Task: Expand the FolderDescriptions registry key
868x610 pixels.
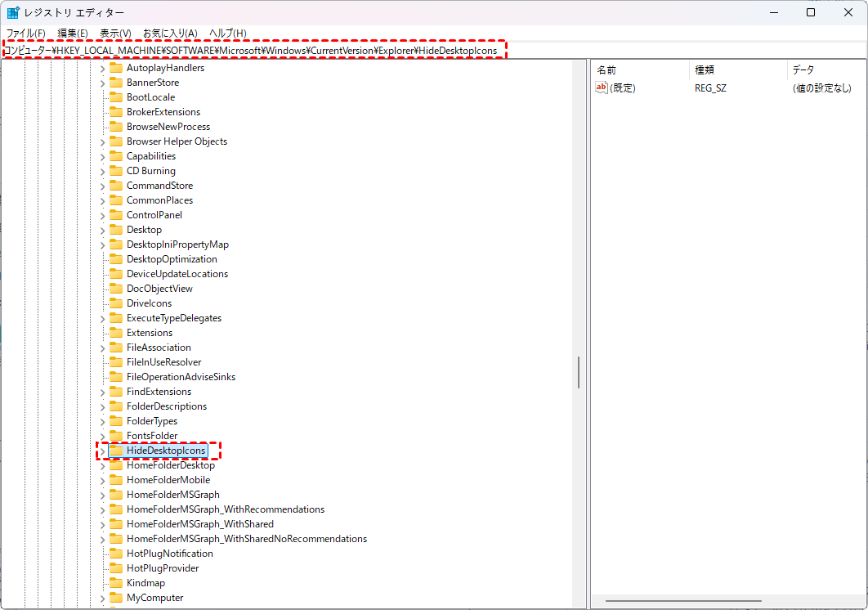Action: pyautogui.click(x=102, y=406)
